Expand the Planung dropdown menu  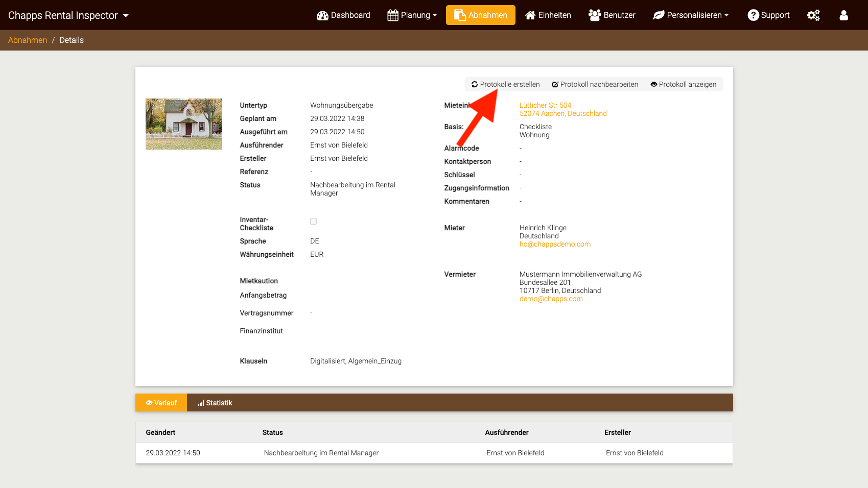[x=412, y=15]
